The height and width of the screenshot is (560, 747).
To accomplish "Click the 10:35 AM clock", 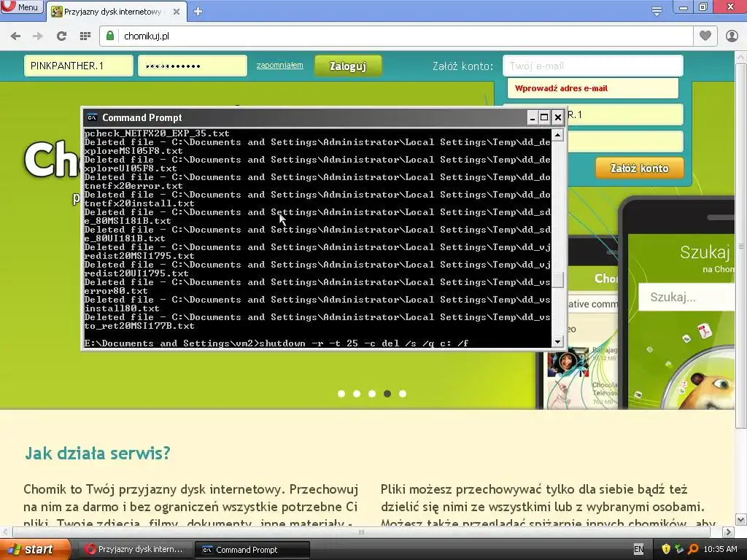I will (x=720, y=550).
